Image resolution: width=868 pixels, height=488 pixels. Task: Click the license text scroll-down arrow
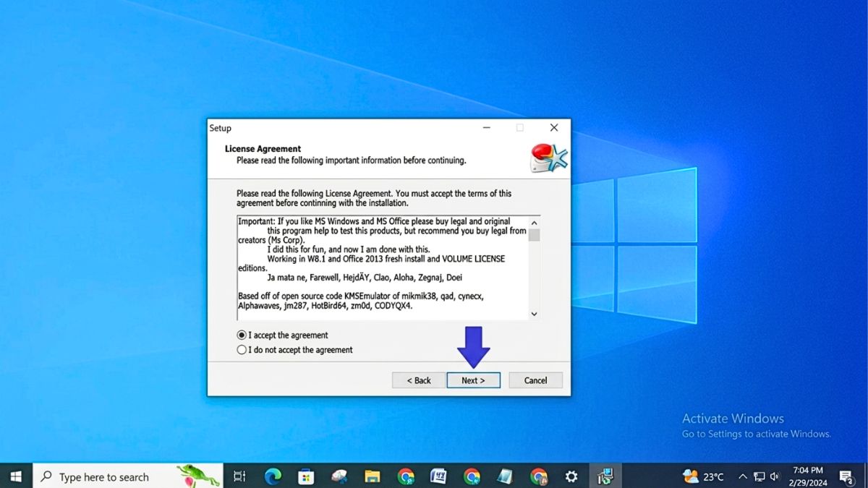coord(534,314)
